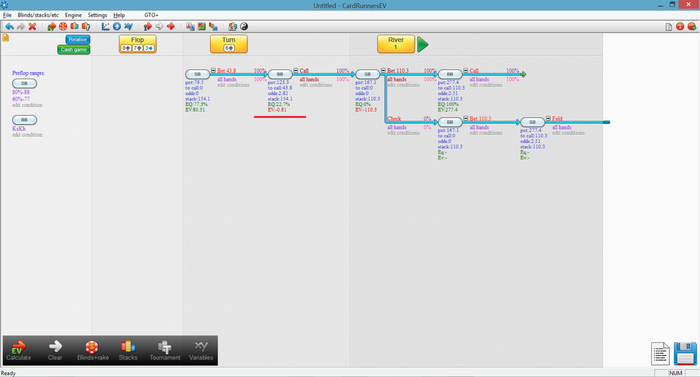Open the Blinds/stacks/etc menu

38,15
